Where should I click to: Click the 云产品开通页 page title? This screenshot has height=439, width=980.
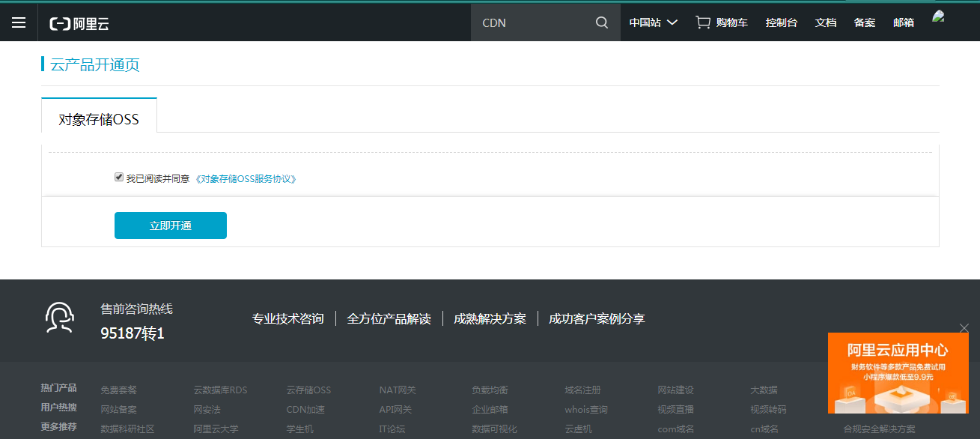tap(95, 65)
